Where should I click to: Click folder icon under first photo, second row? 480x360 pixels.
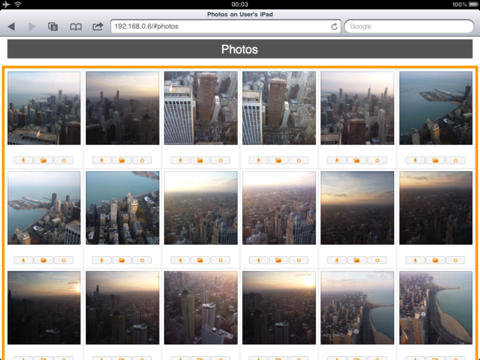point(43,260)
